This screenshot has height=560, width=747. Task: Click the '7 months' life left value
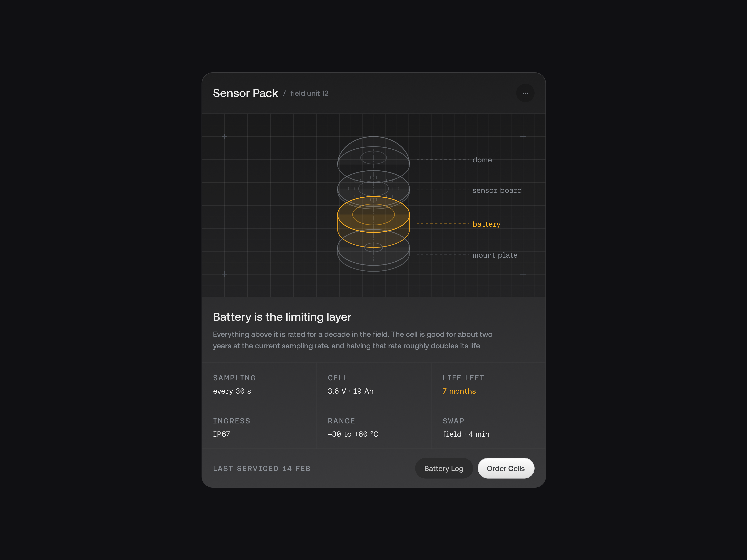point(459,391)
